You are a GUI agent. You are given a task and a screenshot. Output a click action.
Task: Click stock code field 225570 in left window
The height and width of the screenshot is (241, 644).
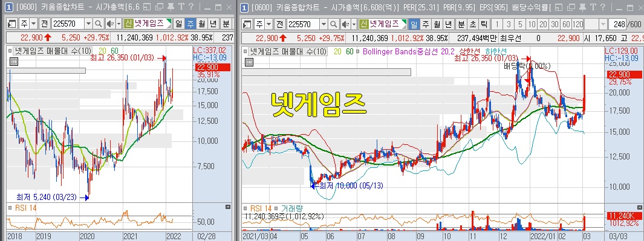pyautogui.click(x=68, y=24)
